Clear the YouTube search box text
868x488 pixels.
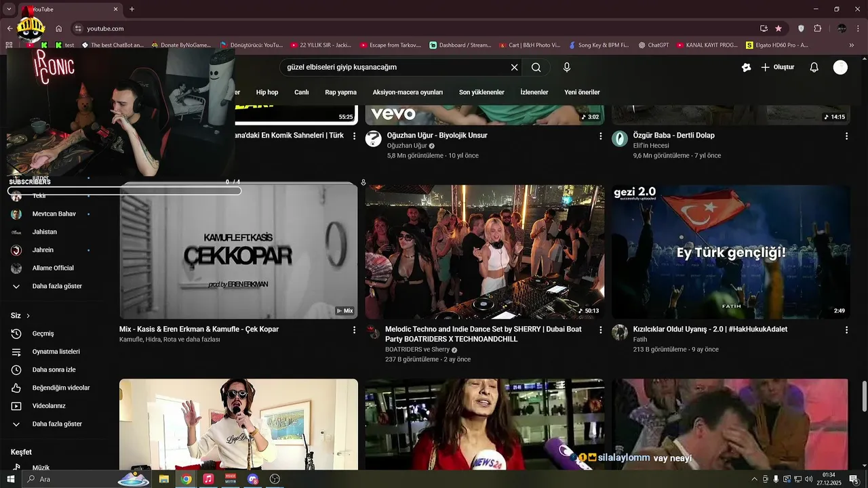coord(514,67)
